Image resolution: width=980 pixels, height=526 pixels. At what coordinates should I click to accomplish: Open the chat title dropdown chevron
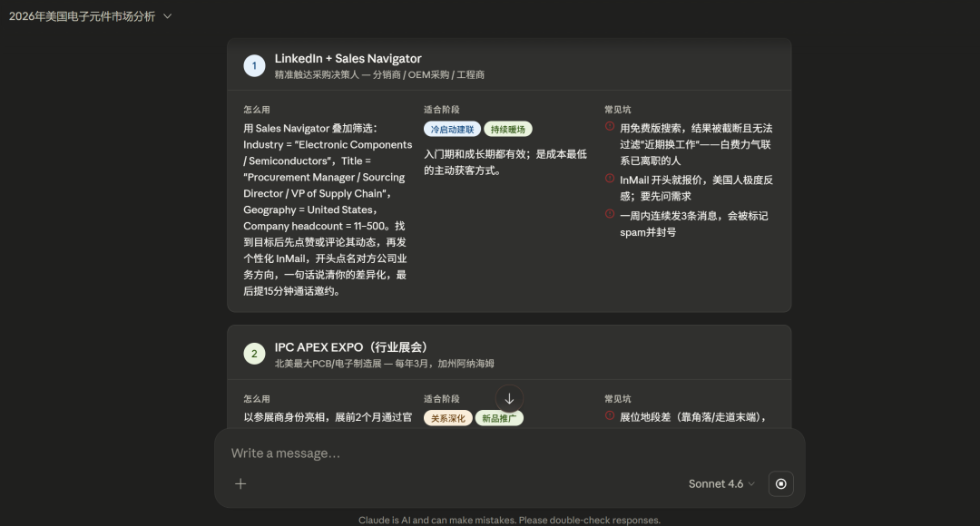pos(168,16)
